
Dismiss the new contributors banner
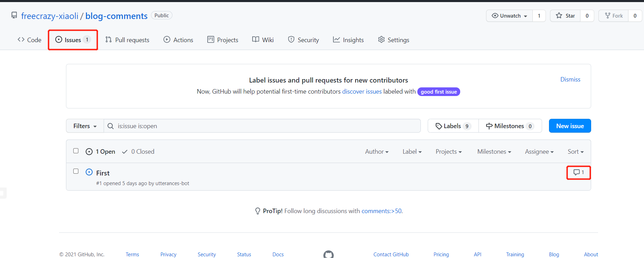click(x=570, y=79)
